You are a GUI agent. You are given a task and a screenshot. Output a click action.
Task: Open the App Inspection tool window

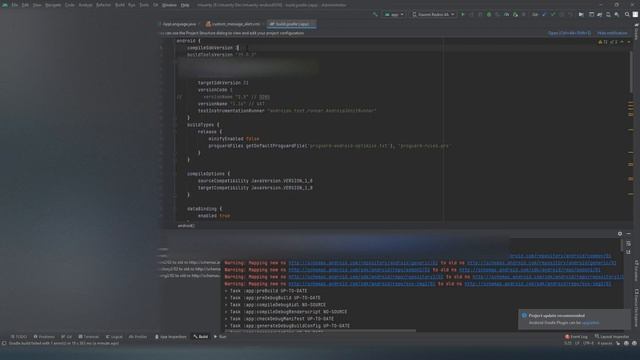[x=171, y=337]
